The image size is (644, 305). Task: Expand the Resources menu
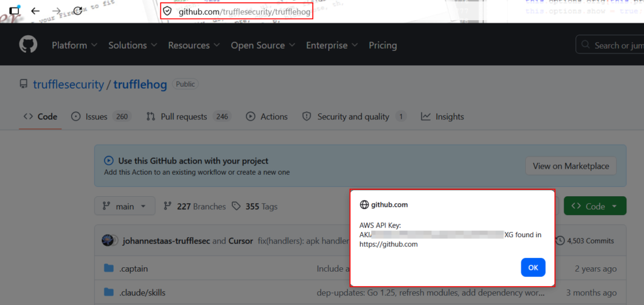(194, 45)
